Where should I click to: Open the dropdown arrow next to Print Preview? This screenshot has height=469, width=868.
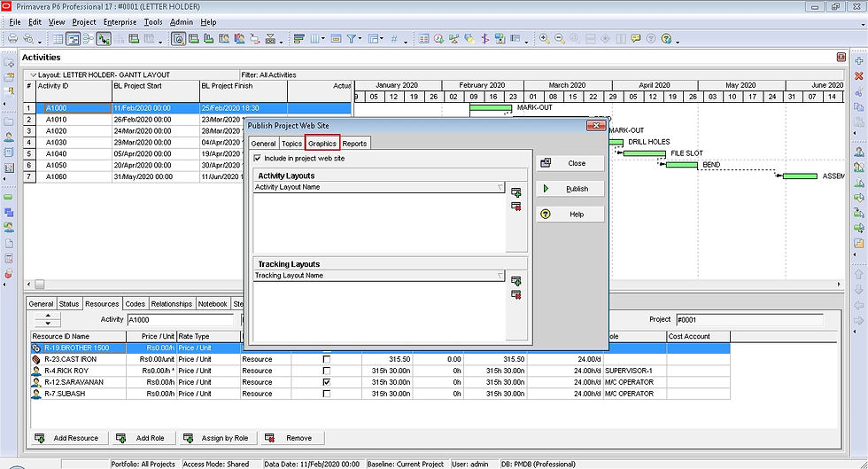click(39, 42)
